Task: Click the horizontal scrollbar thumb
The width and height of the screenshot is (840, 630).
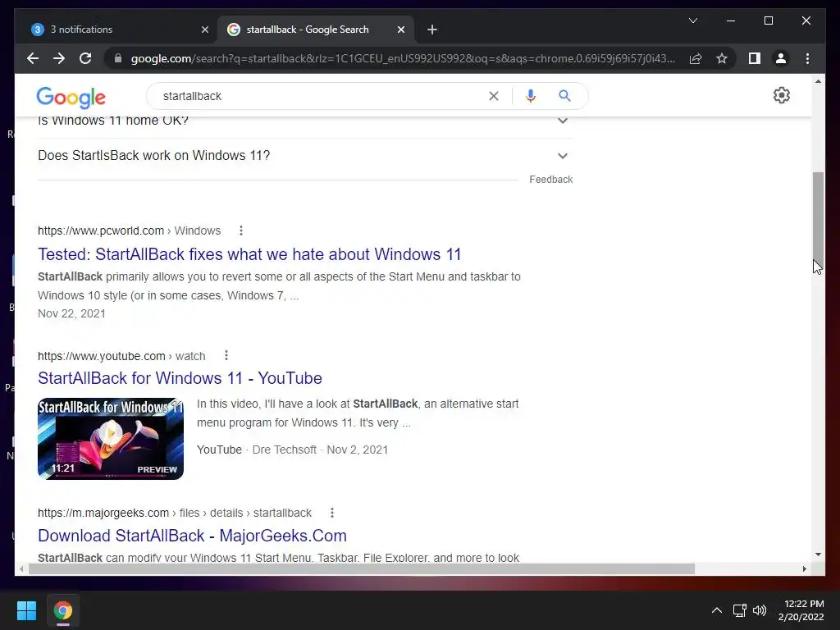Action: (362, 569)
